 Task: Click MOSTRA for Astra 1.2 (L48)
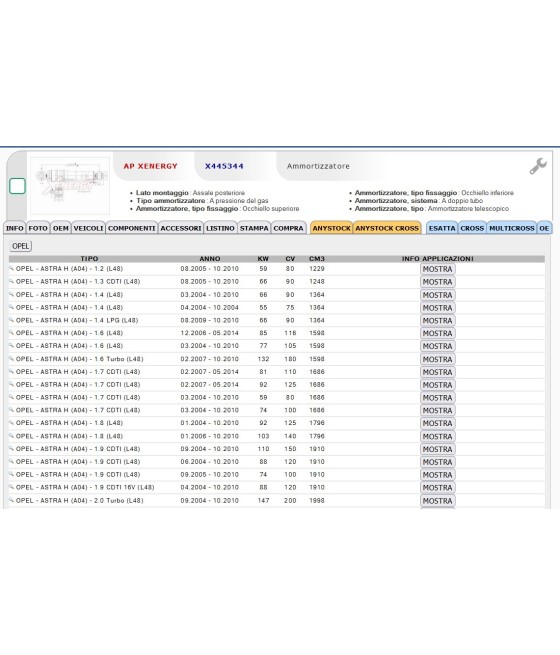tap(437, 269)
